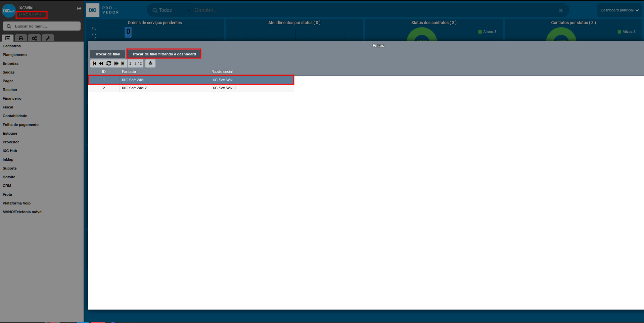Clear the top search with the X icon
The height and width of the screenshot is (323, 644).
click(561, 10)
